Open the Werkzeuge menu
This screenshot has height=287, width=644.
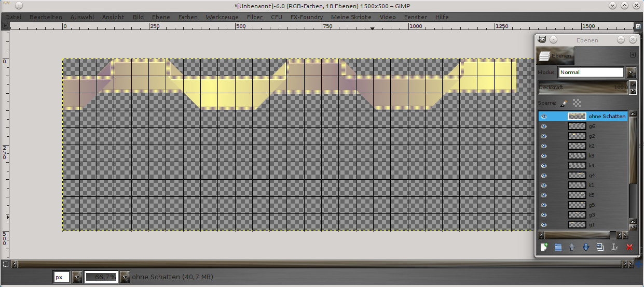[x=222, y=17]
